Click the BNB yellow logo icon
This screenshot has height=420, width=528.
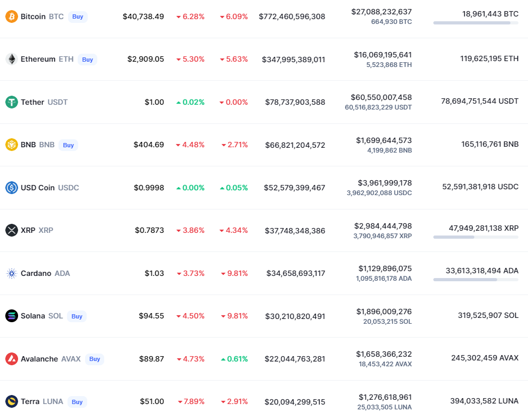(12, 145)
